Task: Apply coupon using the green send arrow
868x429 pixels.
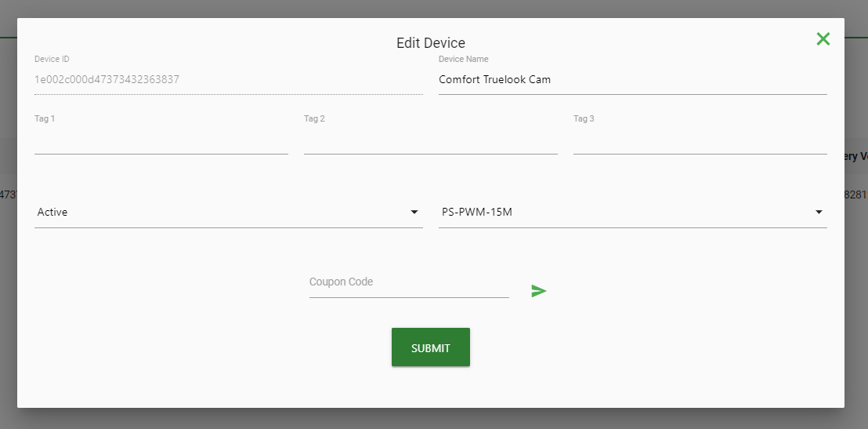Action: [x=539, y=291]
